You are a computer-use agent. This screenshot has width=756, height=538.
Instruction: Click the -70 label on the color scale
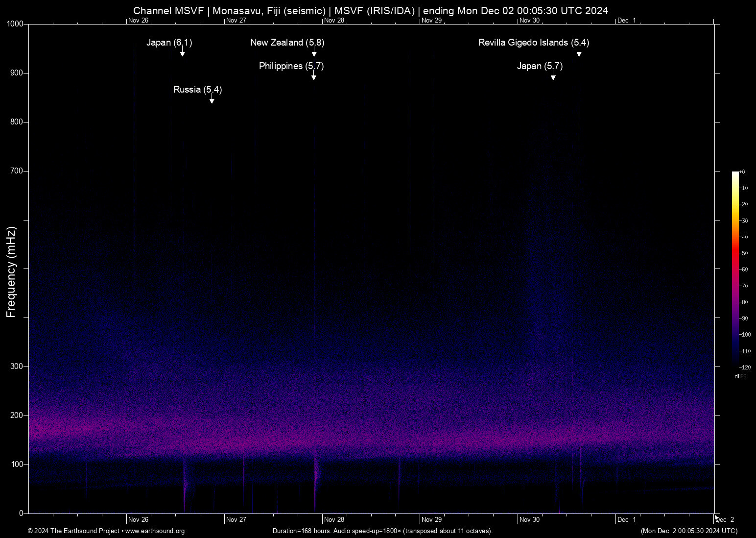pyautogui.click(x=744, y=286)
